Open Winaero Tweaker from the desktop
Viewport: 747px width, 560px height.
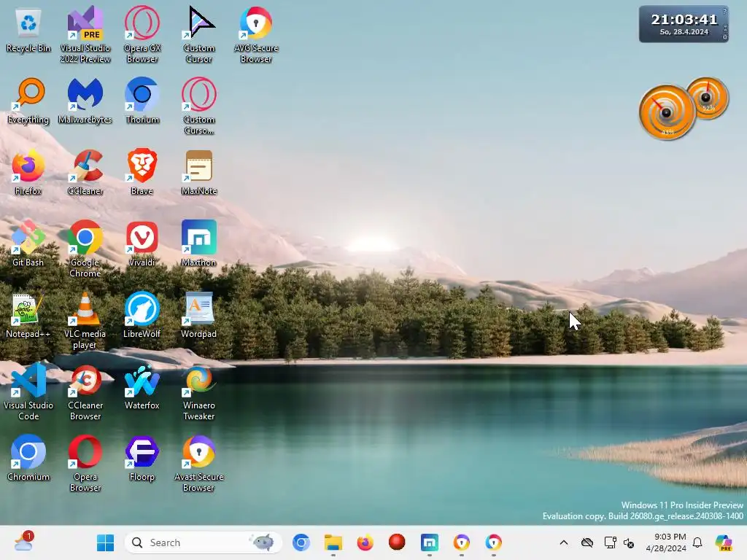[199, 392]
